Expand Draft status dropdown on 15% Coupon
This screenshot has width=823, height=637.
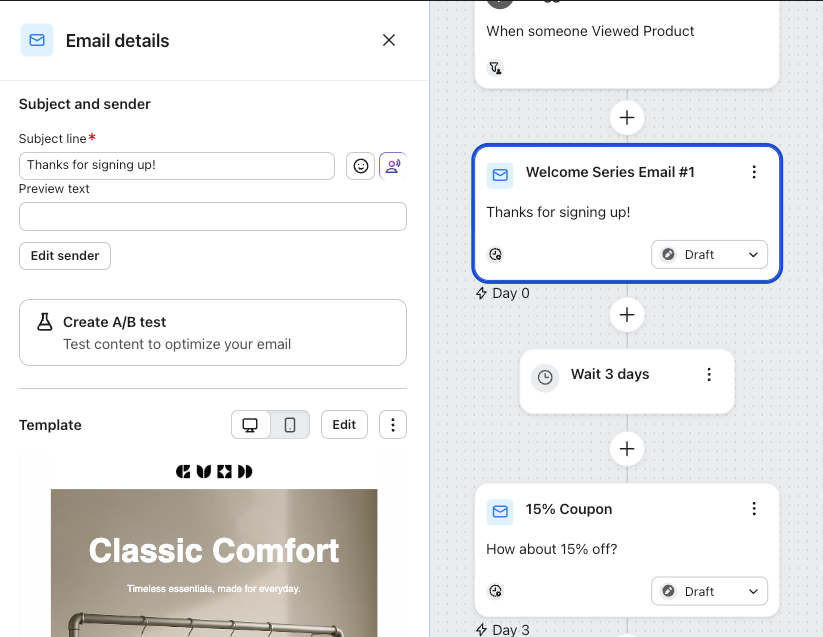point(709,591)
